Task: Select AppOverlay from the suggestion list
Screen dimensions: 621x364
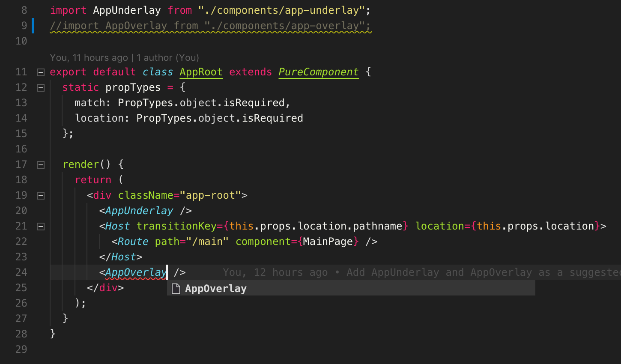Action: tap(216, 288)
